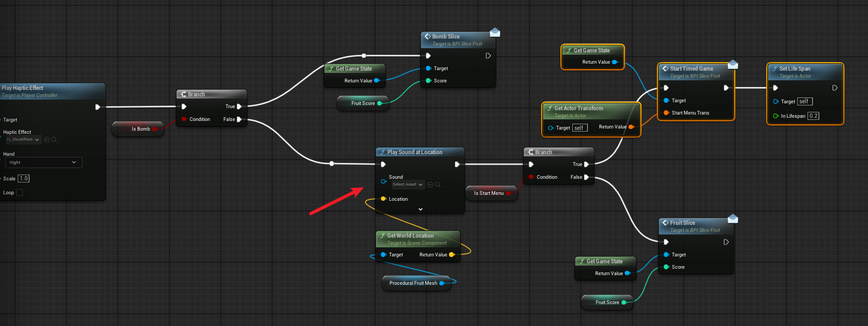Open the Hand dropdown showing Right

[43, 162]
